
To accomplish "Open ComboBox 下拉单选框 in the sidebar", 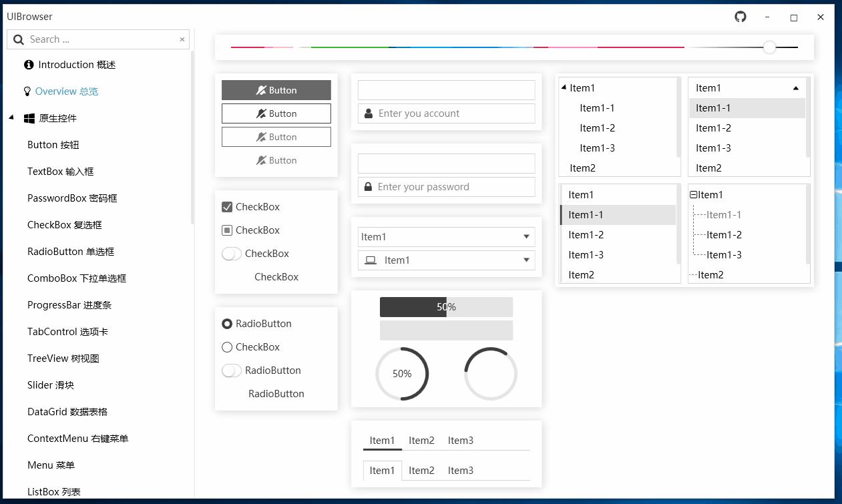I will coord(77,278).
